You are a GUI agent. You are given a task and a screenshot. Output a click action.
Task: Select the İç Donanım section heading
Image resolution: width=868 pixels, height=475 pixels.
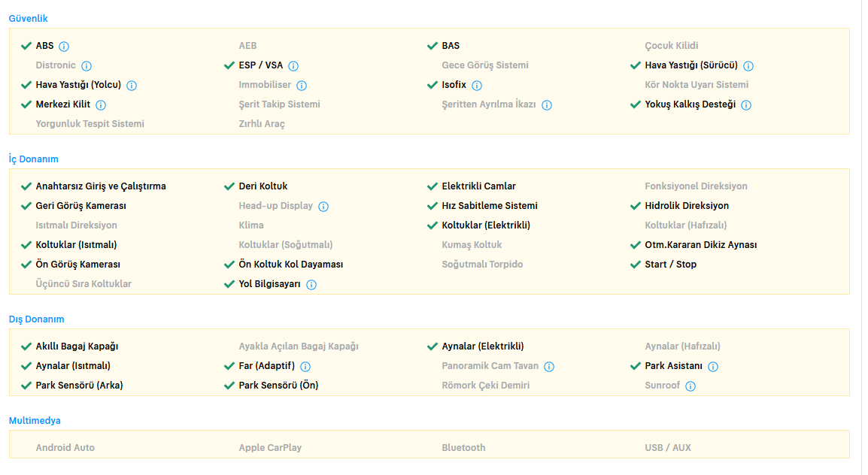click(x=33, y=159)
